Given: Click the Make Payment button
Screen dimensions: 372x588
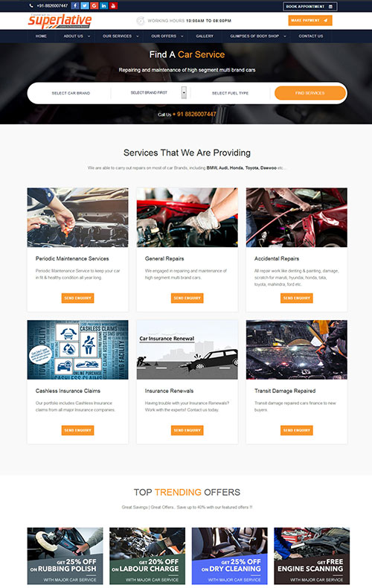Looking at the screenshot, I should [x=310, y=20].
